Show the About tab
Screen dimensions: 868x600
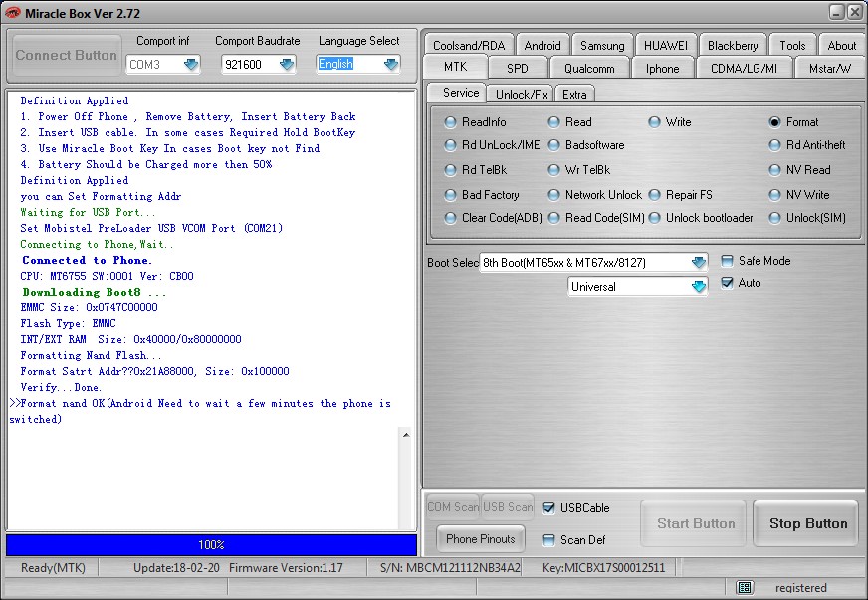tap(841, 45)
